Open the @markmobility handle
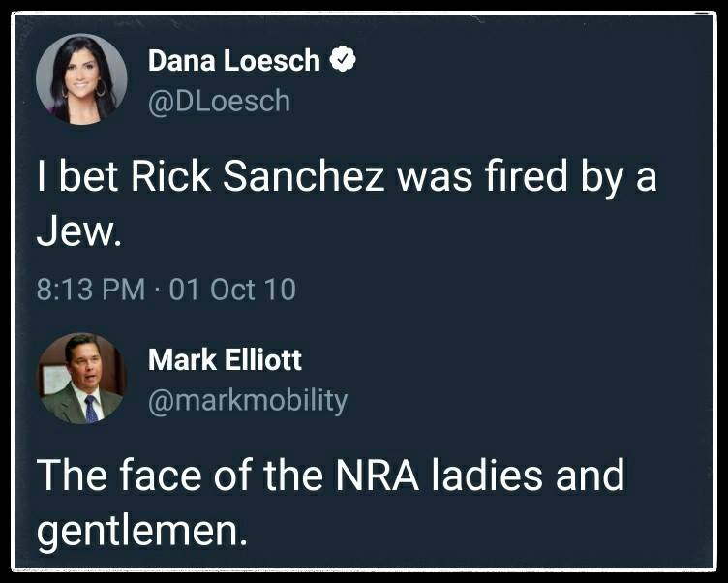 pyautogui.click(x=247, y=400)
